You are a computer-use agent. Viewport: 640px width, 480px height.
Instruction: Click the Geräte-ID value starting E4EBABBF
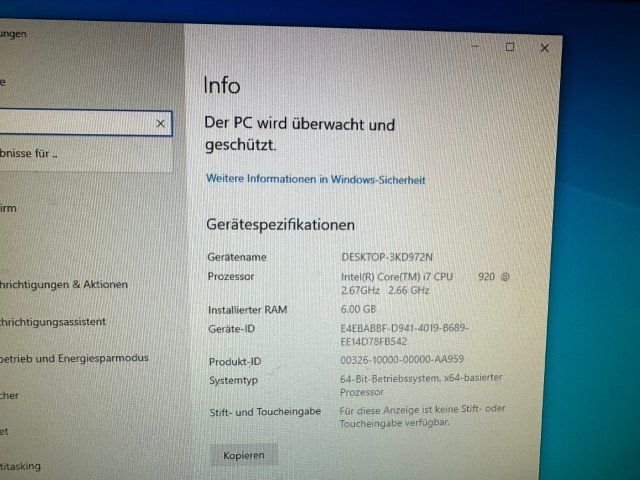click(404, 335)
